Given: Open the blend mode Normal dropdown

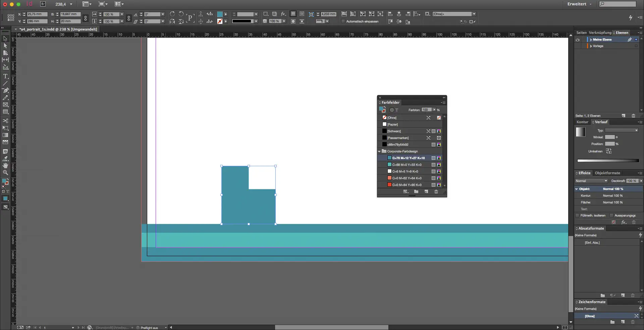Looking at the screenshot, I should tap(591, 181).
